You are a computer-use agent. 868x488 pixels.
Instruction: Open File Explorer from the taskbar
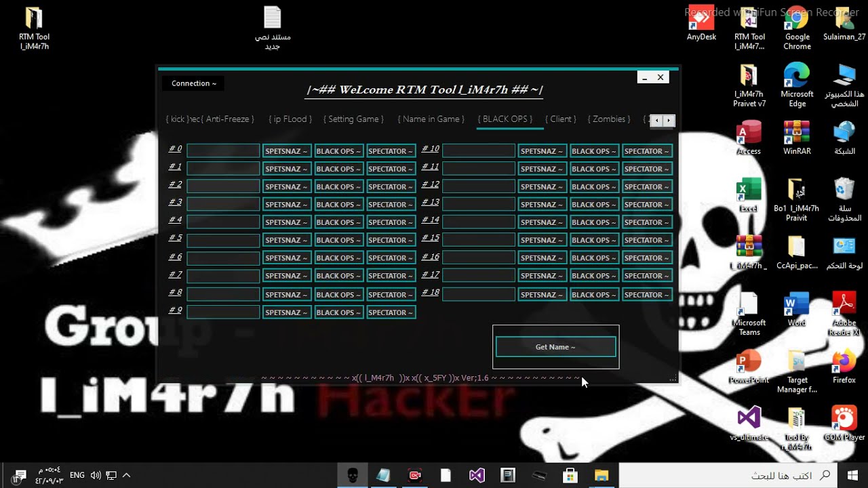602,475
